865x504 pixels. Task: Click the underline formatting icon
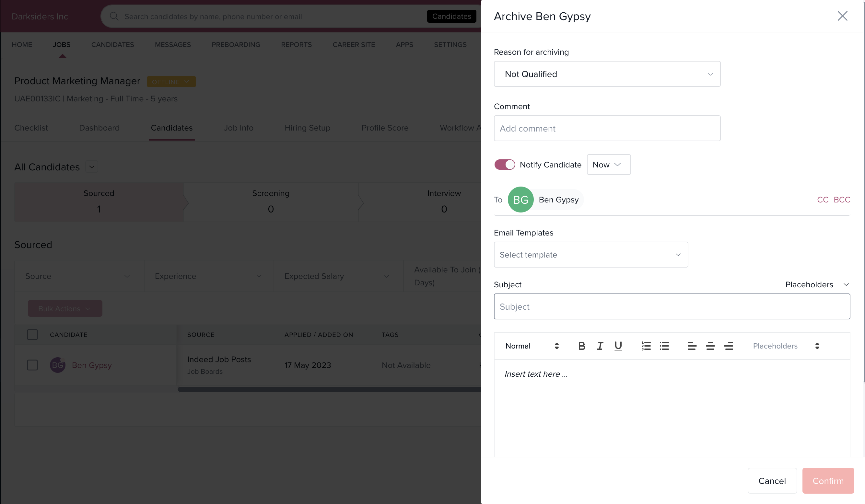(x=618, y=346)
